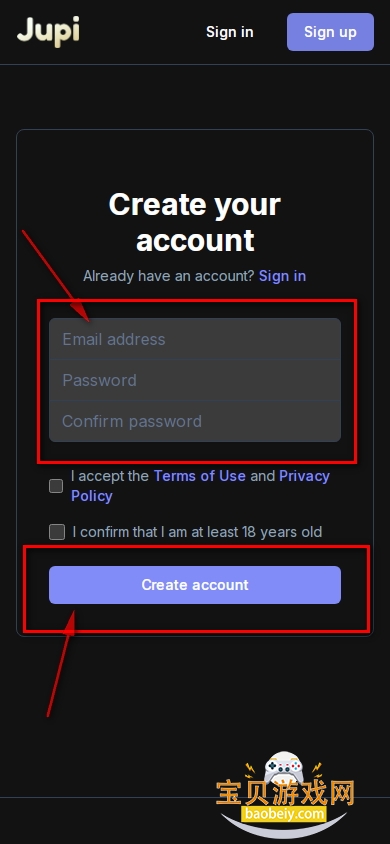
Task: Open the Terms of Use link
Action: point(200,476)
